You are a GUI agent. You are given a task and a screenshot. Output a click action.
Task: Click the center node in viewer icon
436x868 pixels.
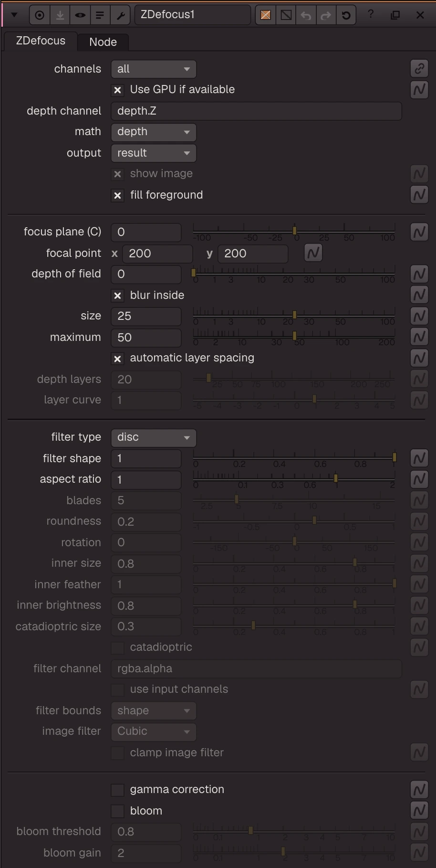click(x=40, y=15)
